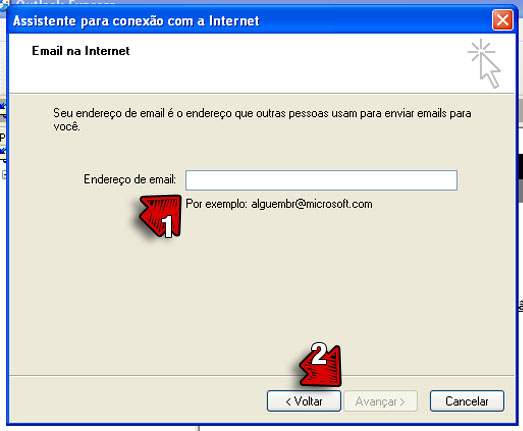
Task: Click the Endereço de email label
Action: pyautogui.click(x=129, y=179)
